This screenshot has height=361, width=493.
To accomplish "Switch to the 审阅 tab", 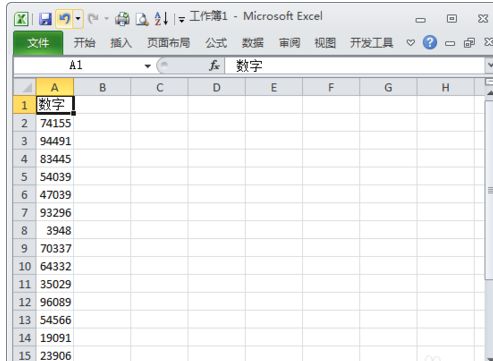I will click(289, 43).
